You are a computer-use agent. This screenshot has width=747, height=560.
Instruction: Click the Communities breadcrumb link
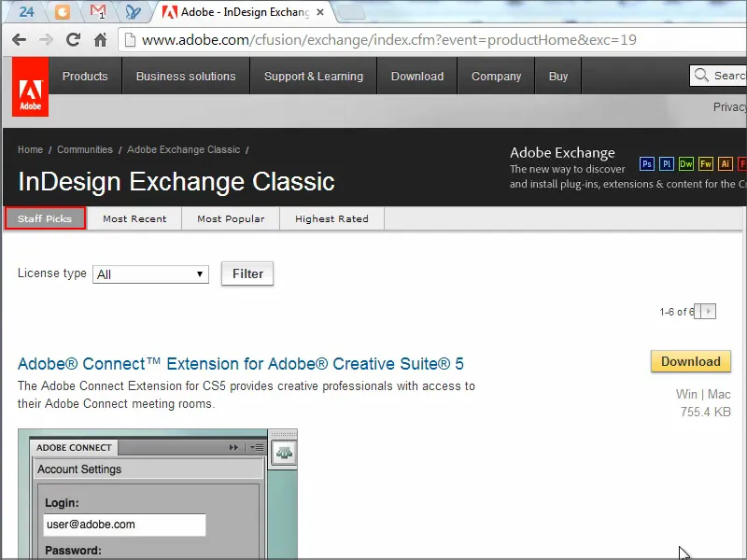coord(85,149)
